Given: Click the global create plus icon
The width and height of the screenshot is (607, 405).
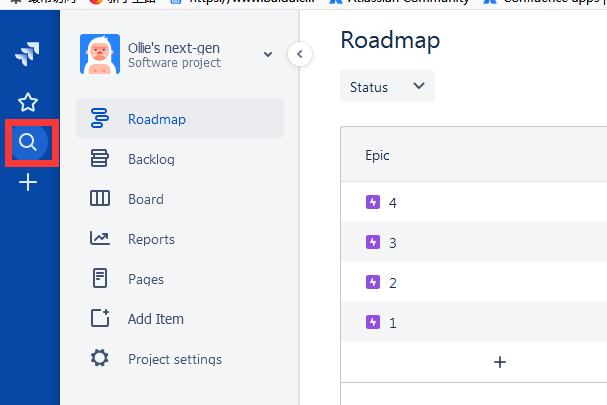Looking at the screenshot, I should (x=28, y=182).
